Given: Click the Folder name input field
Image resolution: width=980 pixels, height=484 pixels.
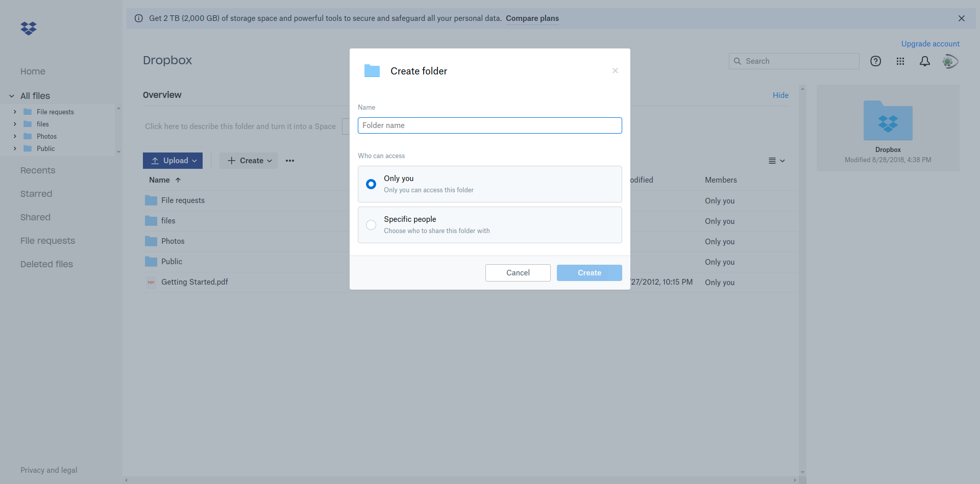Looking at the screenshot, I should point(490,125).
